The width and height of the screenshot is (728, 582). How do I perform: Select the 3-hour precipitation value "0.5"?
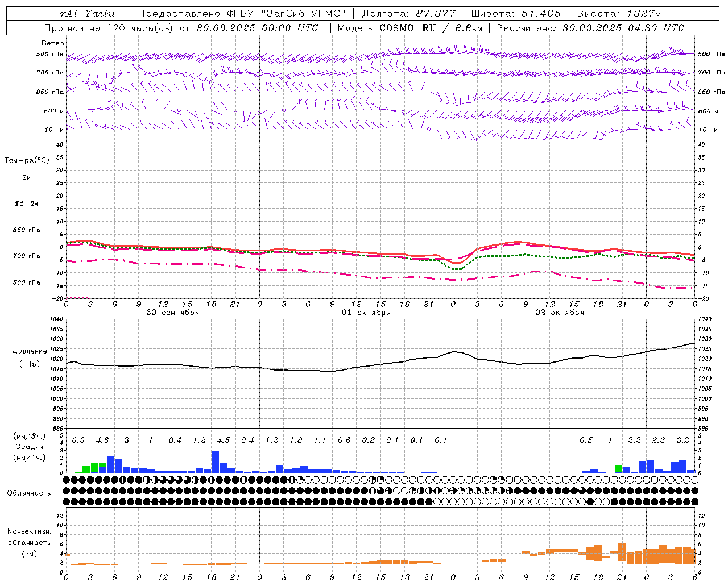point(586,440)
